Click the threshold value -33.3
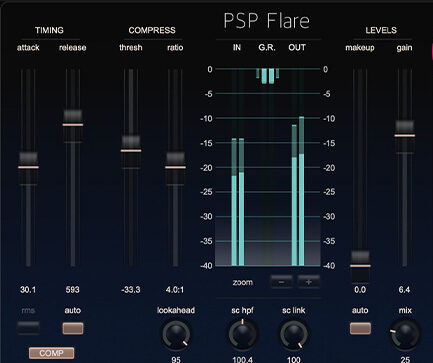The image size is (433, 363). click(131, 290)
